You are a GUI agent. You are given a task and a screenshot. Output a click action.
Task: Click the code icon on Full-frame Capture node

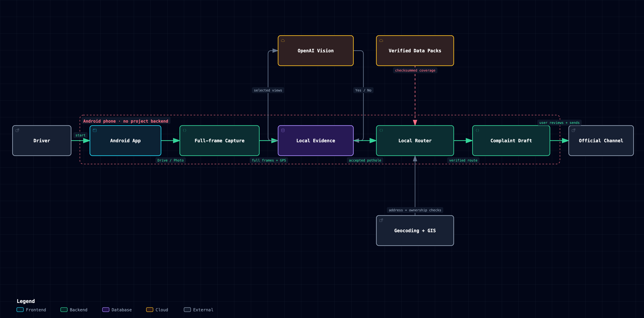[185, 130]
